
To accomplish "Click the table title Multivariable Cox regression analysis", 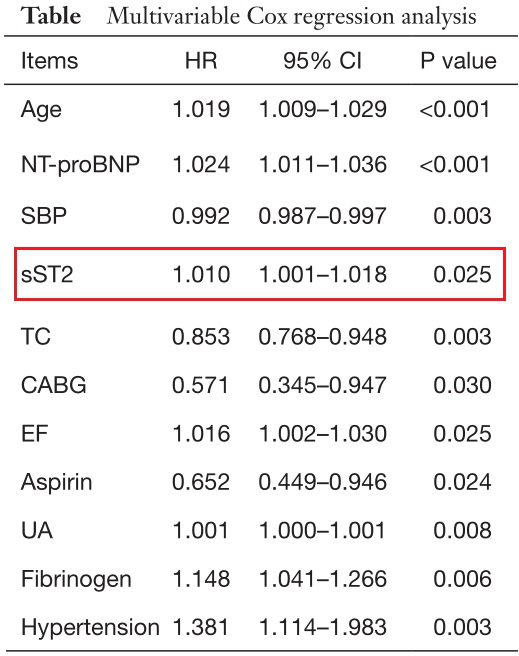I will [x=291, y=17].
